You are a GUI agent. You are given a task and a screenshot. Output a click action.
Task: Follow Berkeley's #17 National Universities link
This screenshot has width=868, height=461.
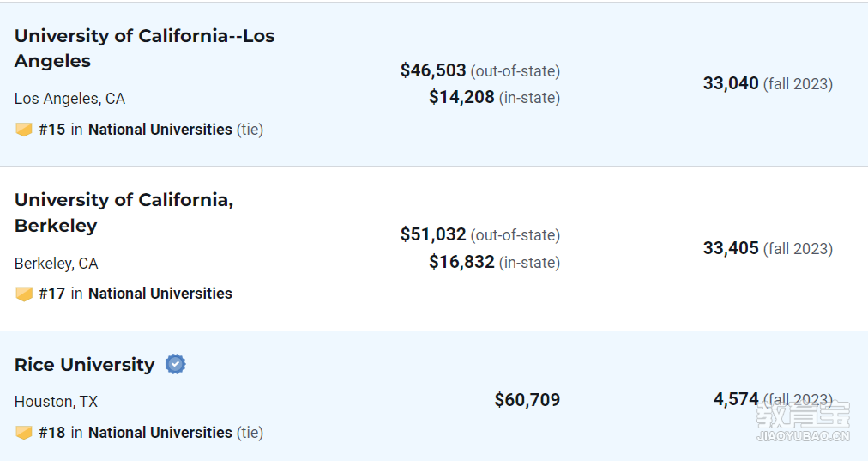pos(136,294)
